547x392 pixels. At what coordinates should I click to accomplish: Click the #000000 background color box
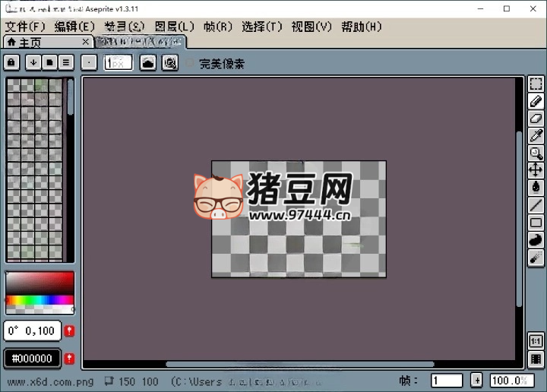click(x=32, y=359)
